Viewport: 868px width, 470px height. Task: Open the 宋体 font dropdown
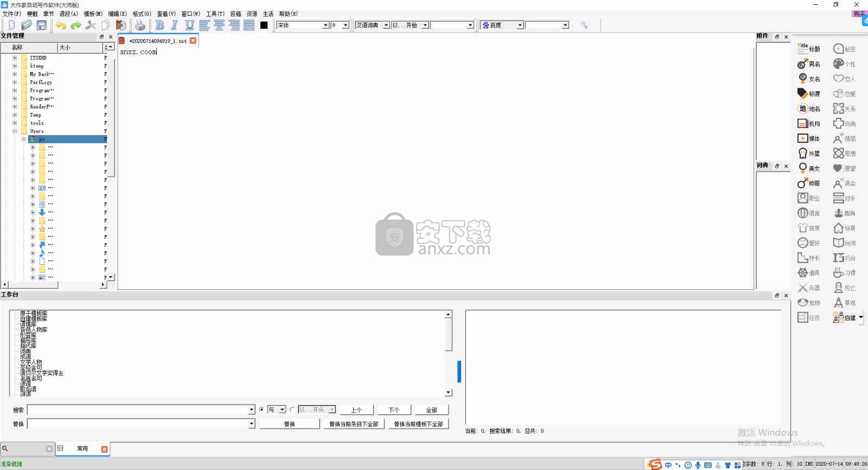click(325, 25)
